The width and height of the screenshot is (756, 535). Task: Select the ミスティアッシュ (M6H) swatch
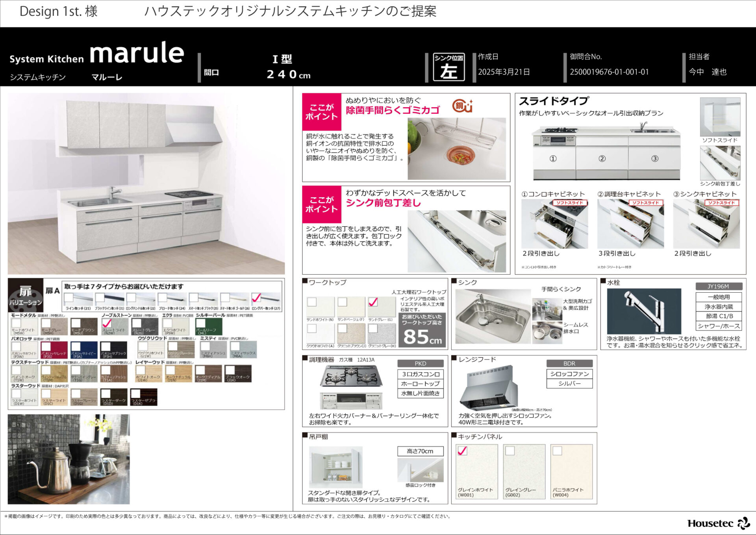click(x=213, y=350)
